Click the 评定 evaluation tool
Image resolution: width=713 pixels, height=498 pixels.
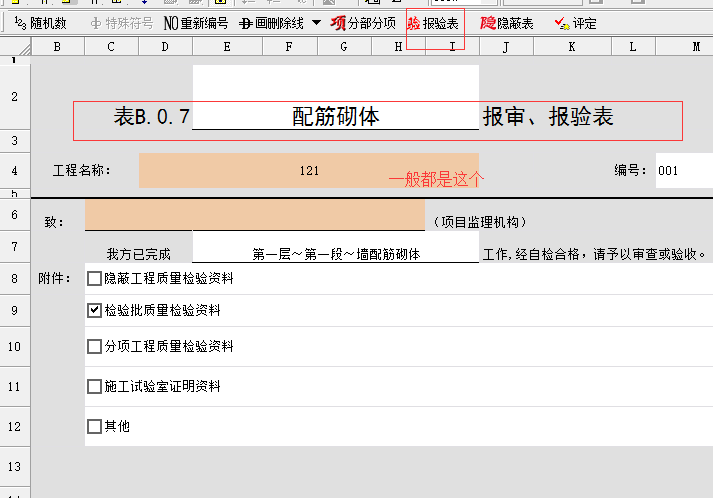[576, 23]
